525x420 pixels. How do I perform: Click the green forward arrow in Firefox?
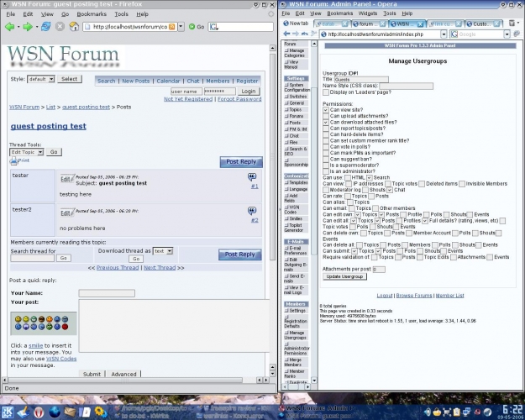(28, 27)
